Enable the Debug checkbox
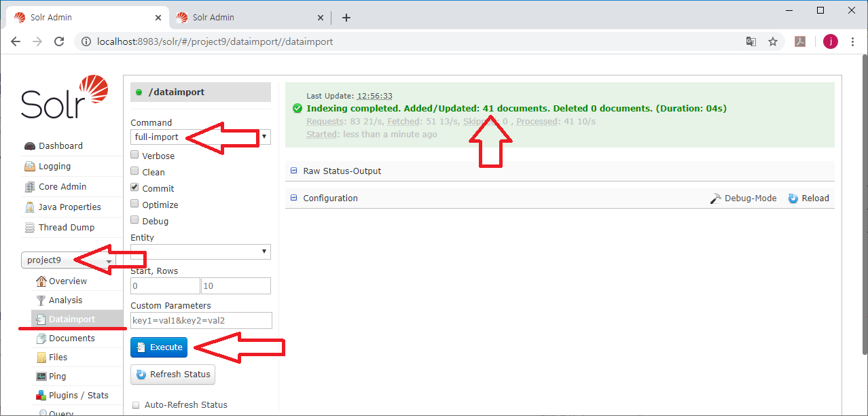This screenshot has height=416, width=868. pyautogui.click(x=134, y=220)
